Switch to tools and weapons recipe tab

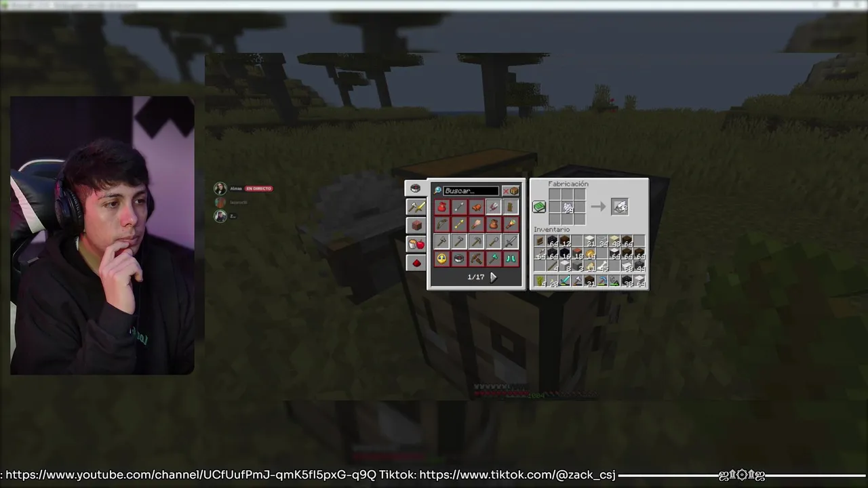pyautogui.click(x=416, y=207)
